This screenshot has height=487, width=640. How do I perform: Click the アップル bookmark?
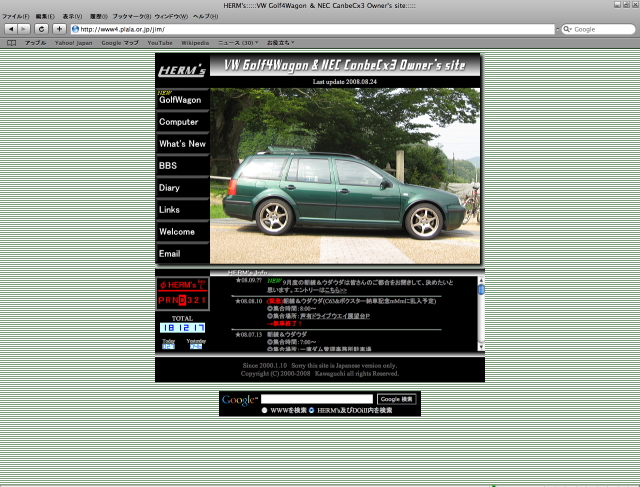coord(35,43)
